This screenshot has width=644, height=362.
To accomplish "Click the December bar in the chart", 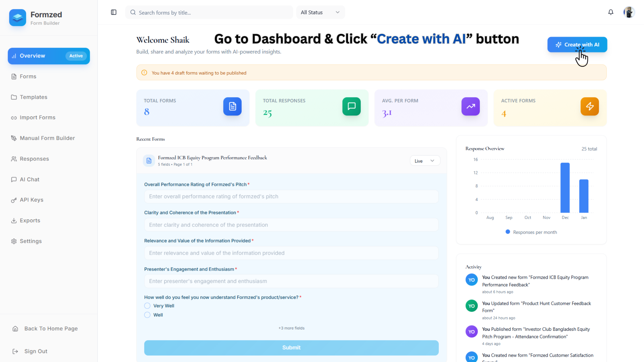I will pyautogui.click(x=565, y=188).
